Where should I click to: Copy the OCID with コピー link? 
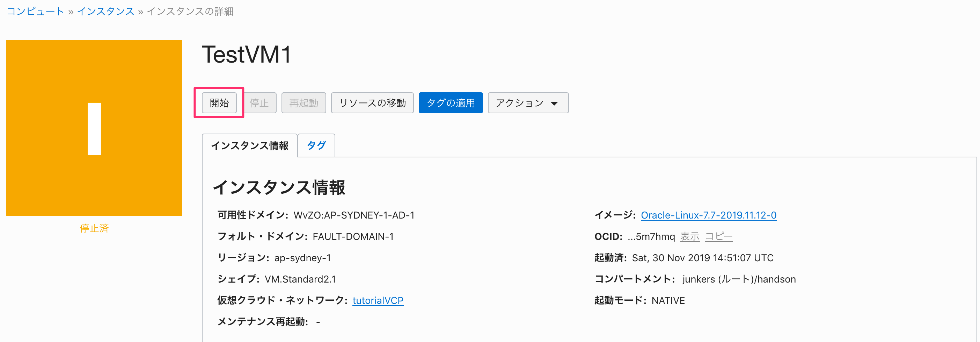pos(719,236)
